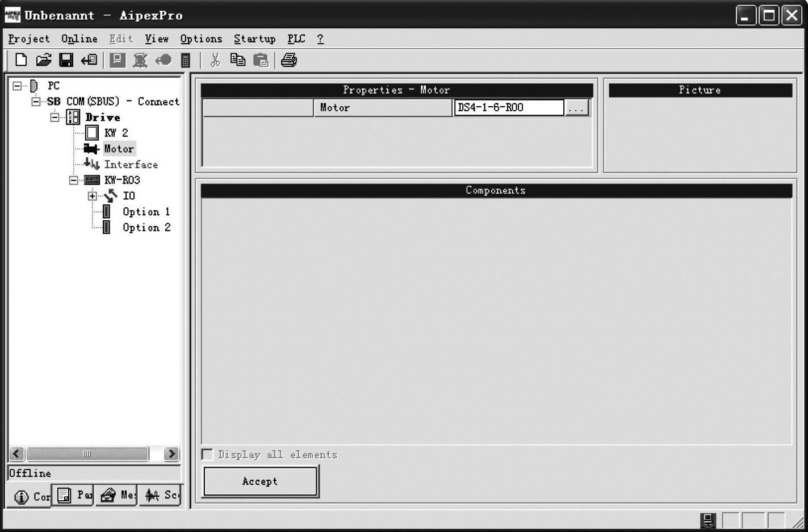This screenshot has width=808, height=532.
Task: Save the project with the floppy disk icon
Action: pyautogui.click(x=66, y=60)
